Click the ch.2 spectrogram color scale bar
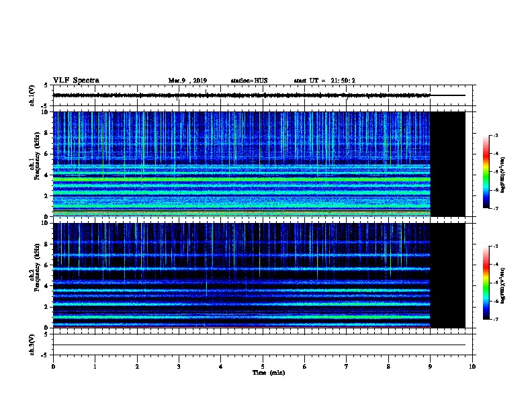This screenshot has width=532, height=411. pos(486,283)
